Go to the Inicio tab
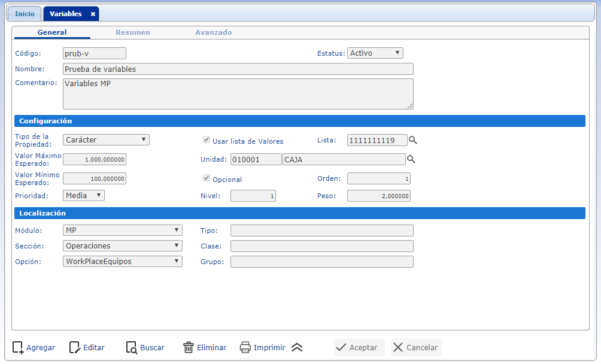 point(25,14)
